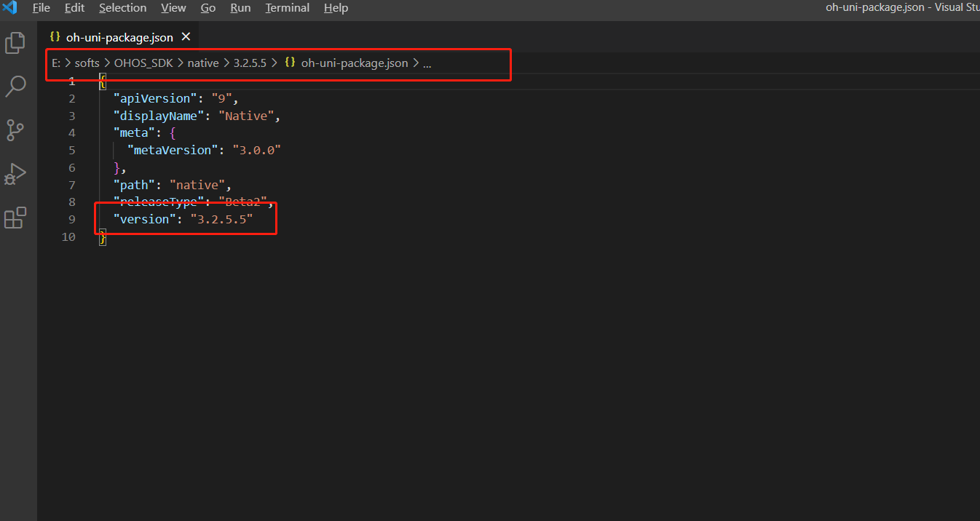This screenshot has width=980, height=521.
Task: Open the Run menu
Action: [240, 8]
